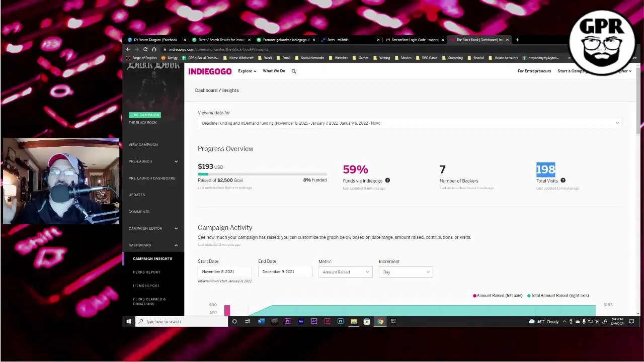The image size is (644, 362).
Task: Open Microsoft Word from the taskbar
Action: 261,321
